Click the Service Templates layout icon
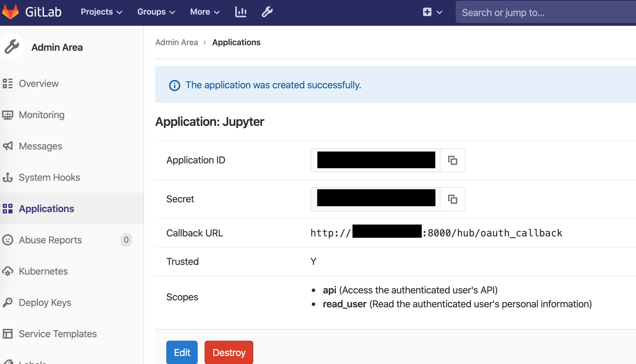This screenshot has width=636, height=364. click(8, 334)
